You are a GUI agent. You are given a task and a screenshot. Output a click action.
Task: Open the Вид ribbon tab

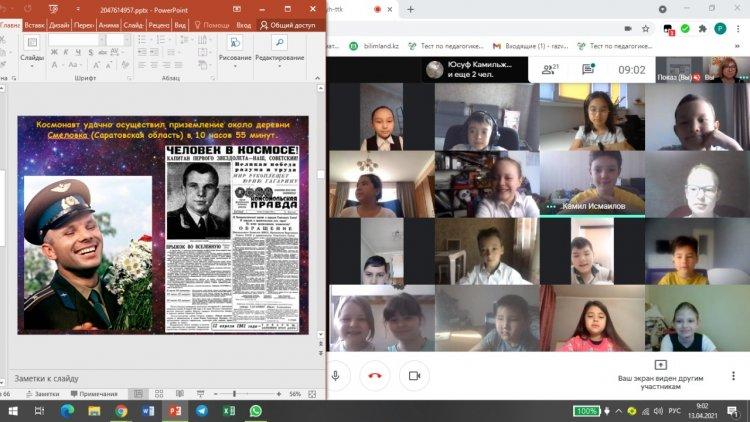coord(180,25)
